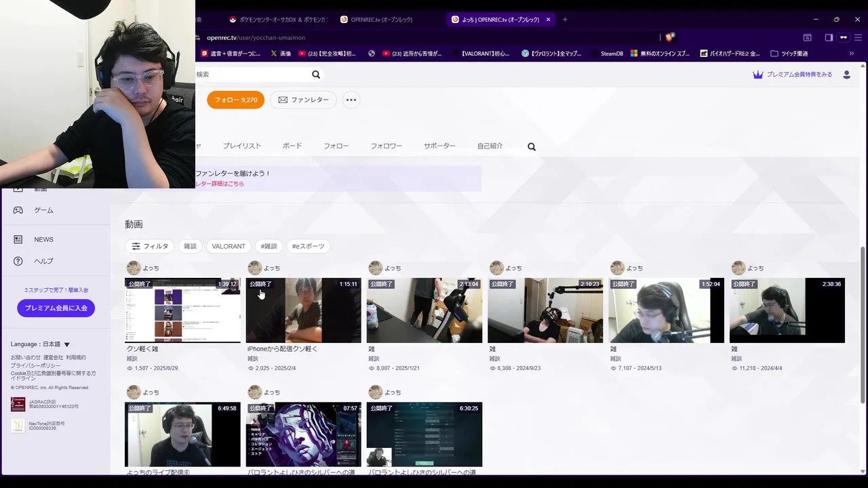Open the ツイッチ関連 bookmarks folder
Screen dimensions: 868x488
coord(789,54)
